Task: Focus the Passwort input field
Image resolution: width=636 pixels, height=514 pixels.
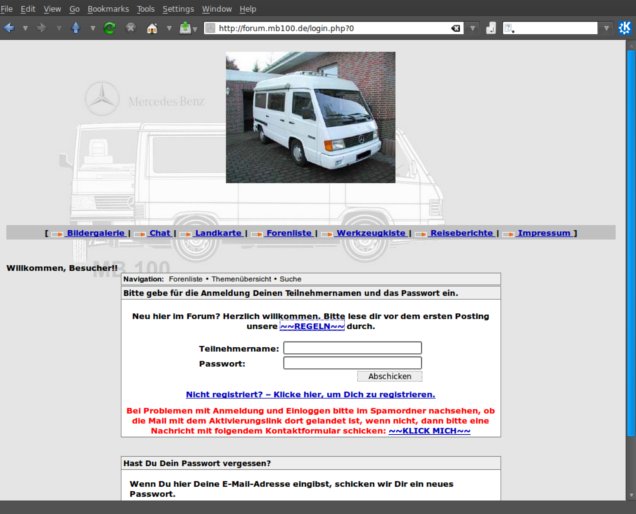Action: (x=352, y=363)
